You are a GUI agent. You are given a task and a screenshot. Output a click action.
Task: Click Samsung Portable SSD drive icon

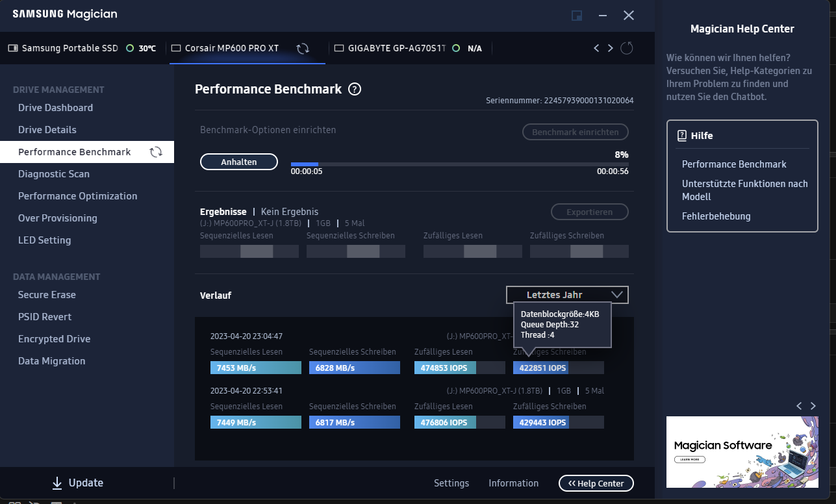(x=12, y=48)
